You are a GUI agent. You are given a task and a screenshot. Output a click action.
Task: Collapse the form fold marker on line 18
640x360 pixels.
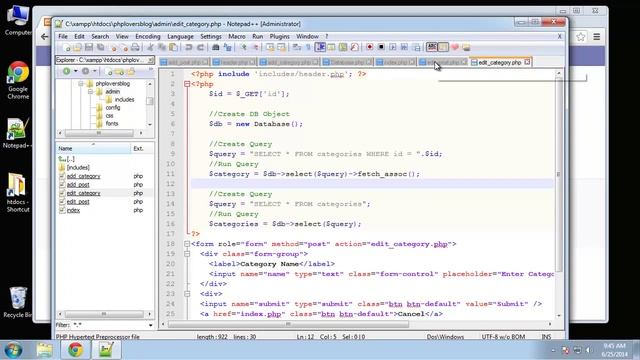[x=187, y=244]
